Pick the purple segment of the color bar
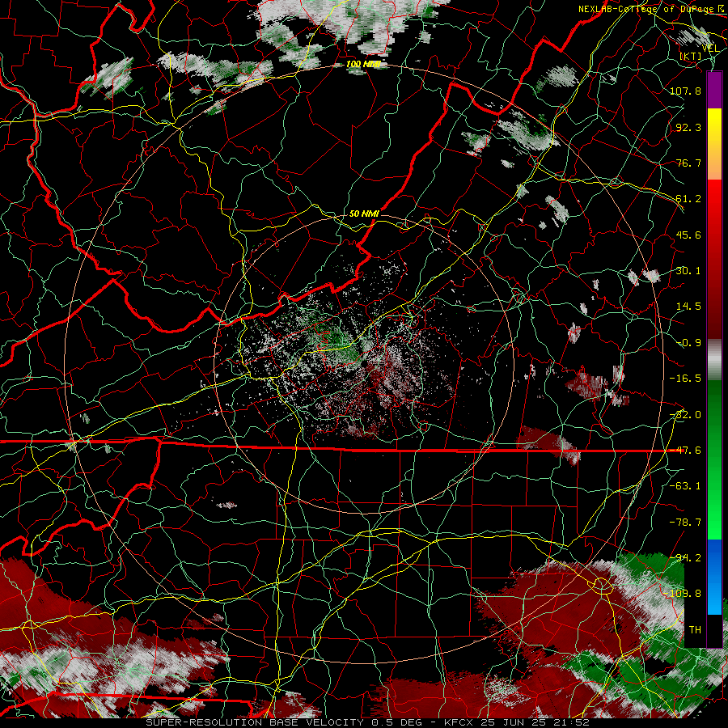Image resolution: width=728 pixels, height=728 pixels. [714, 90]
